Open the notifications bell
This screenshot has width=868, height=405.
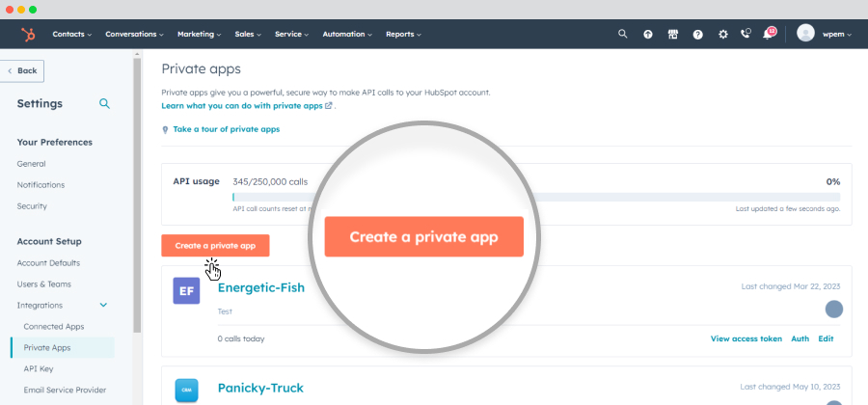pos(769,34)
